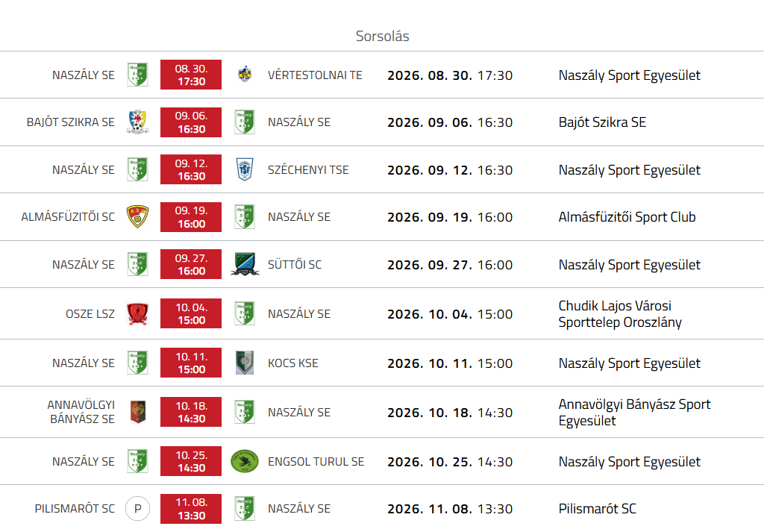Select the Engsol Turul SE round logo
Image resolution: width=764 pixels, height=532 pixels.
click(x=245, y=461)
